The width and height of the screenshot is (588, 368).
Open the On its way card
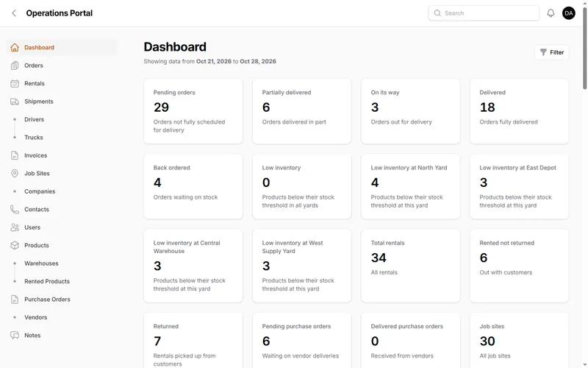point(411,111)
